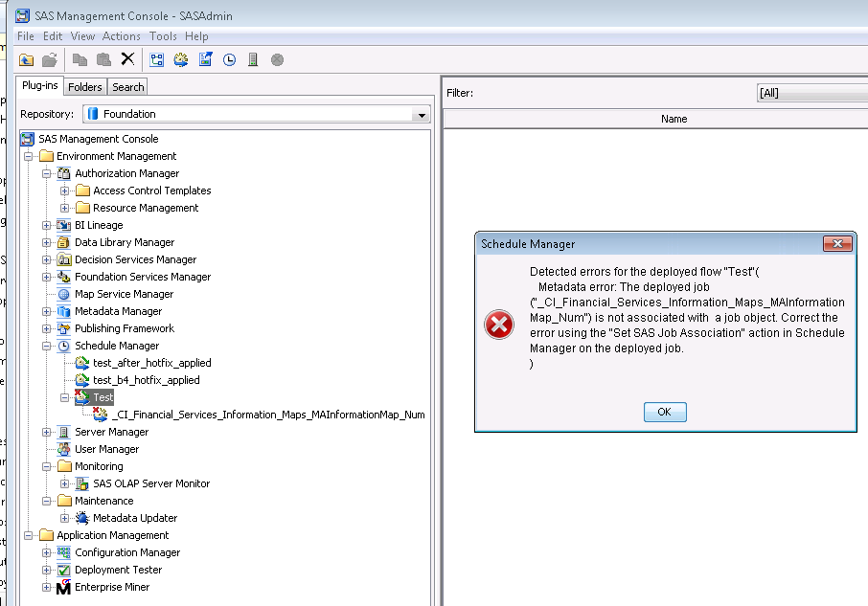This screenshot has height=606, width=868.
Task: Click OK in the Schedule Manager dialog
Action: [664, 412]
